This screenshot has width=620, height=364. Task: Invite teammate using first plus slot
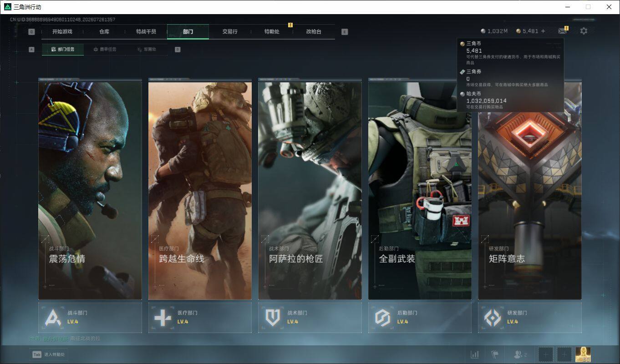(546, 354)
